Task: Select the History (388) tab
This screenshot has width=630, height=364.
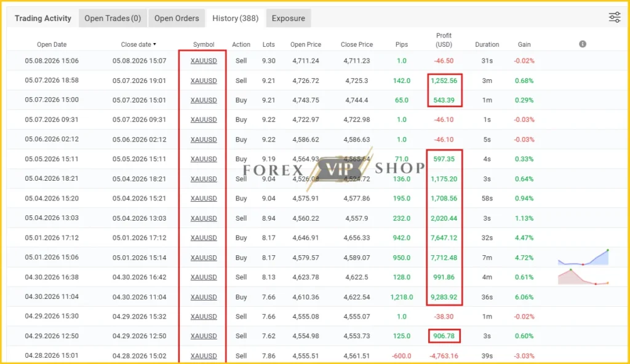Action: (x=236, y=18)
